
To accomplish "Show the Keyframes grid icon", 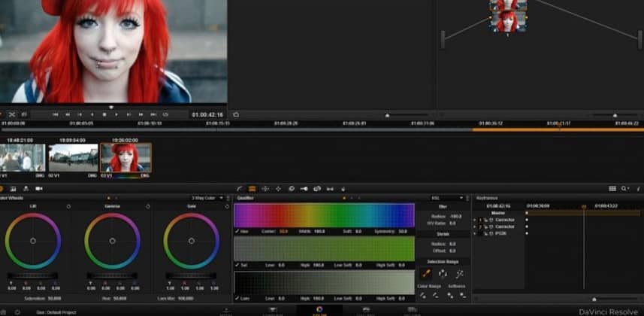I will (x=612, y=188).
